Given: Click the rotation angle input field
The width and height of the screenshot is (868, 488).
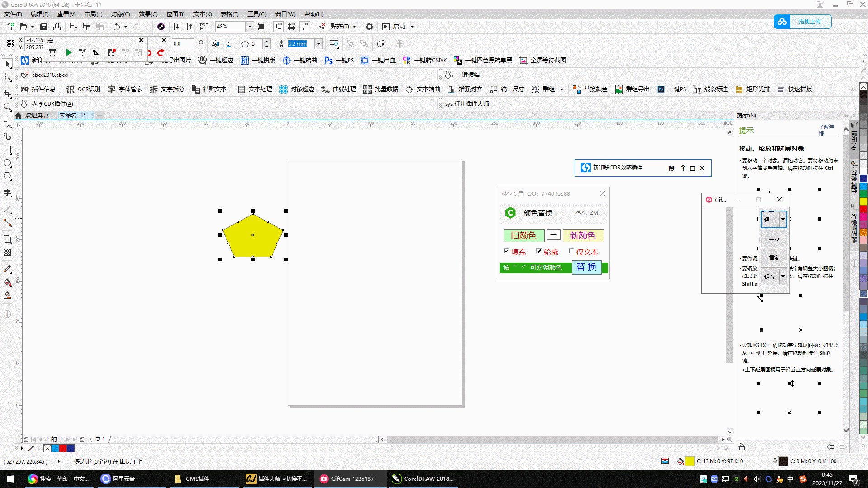Looking at the screenshot, I should [183, 44].
